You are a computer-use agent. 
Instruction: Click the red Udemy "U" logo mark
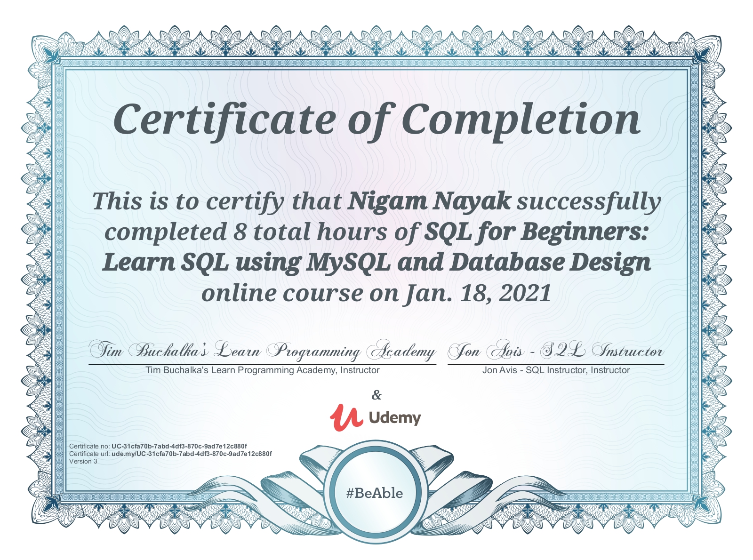(x=346, y=417)
